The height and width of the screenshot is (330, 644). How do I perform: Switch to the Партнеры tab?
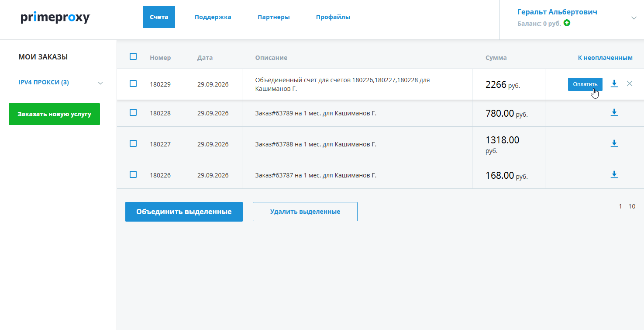coord(274,17)
